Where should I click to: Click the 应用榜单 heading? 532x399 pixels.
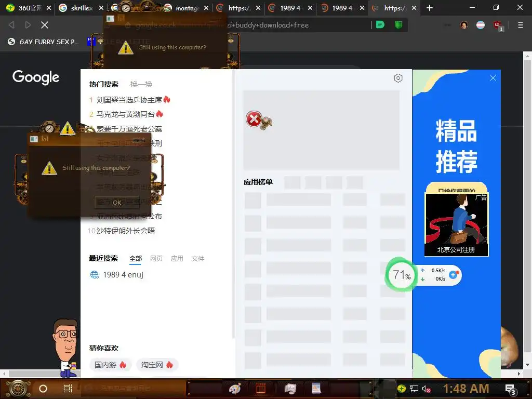(x=258, y=182)
